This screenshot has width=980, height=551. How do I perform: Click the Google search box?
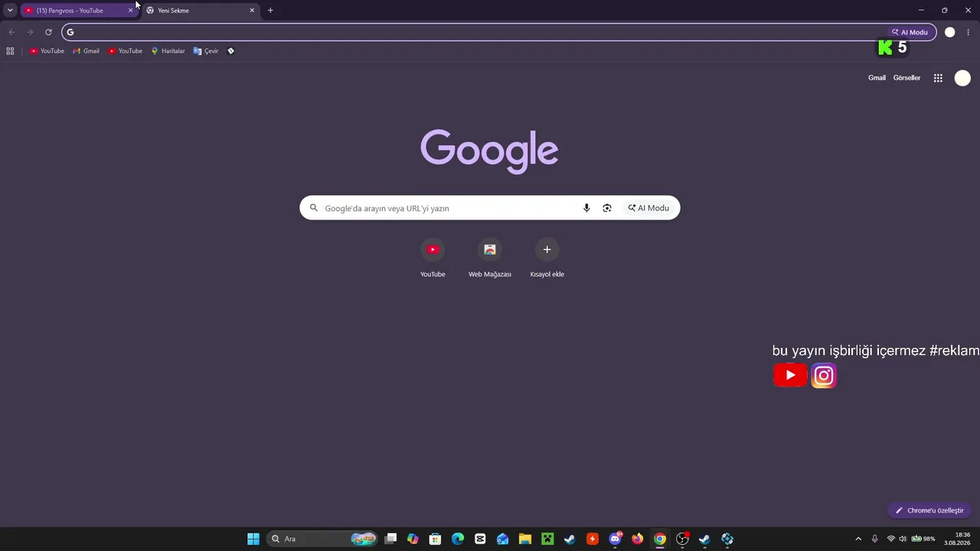tap(490, 208)
